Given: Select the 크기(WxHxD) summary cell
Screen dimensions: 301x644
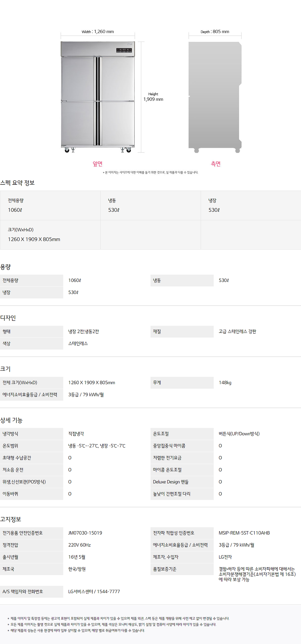Looking at the screenshot, I should tap(50, 235).
